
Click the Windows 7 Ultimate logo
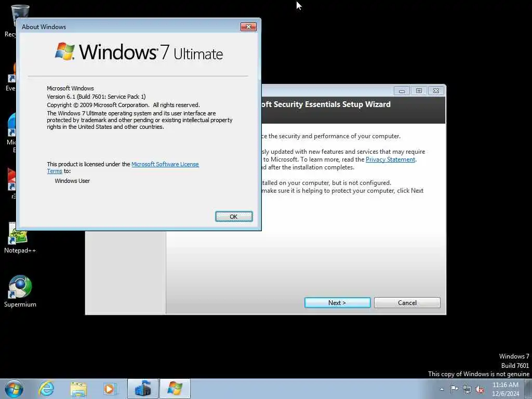(x=139, y=51)
